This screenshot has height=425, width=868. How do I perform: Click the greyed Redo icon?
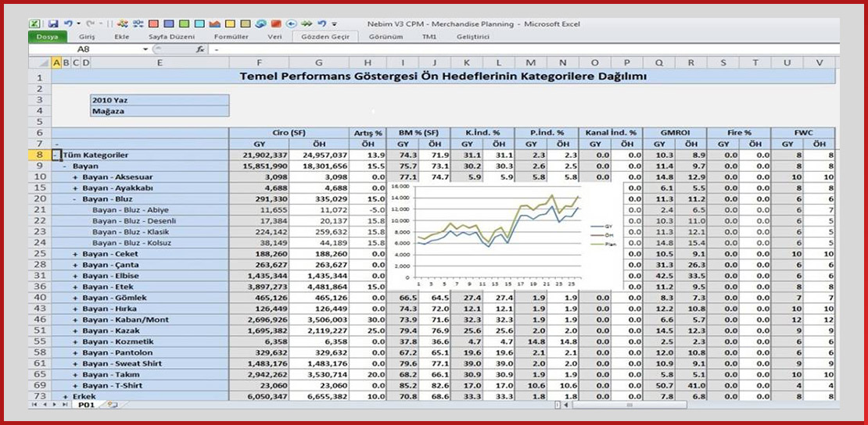(x=90, y=23)
